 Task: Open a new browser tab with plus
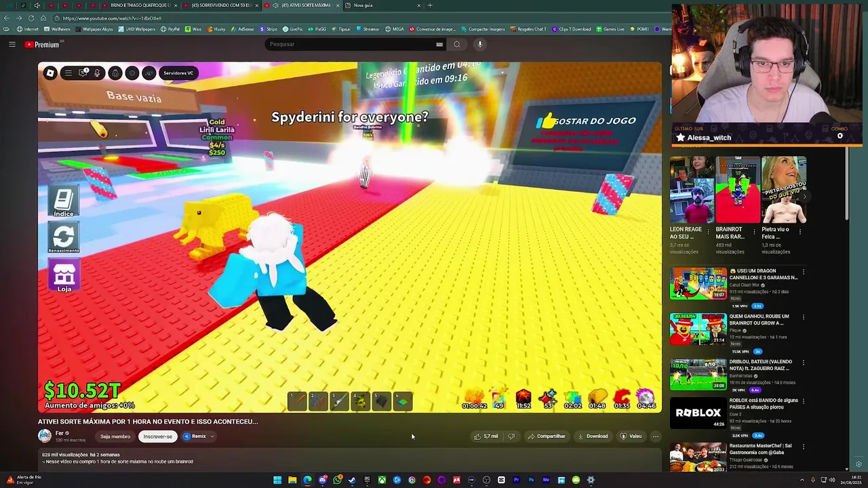click(x=430, y=5)
